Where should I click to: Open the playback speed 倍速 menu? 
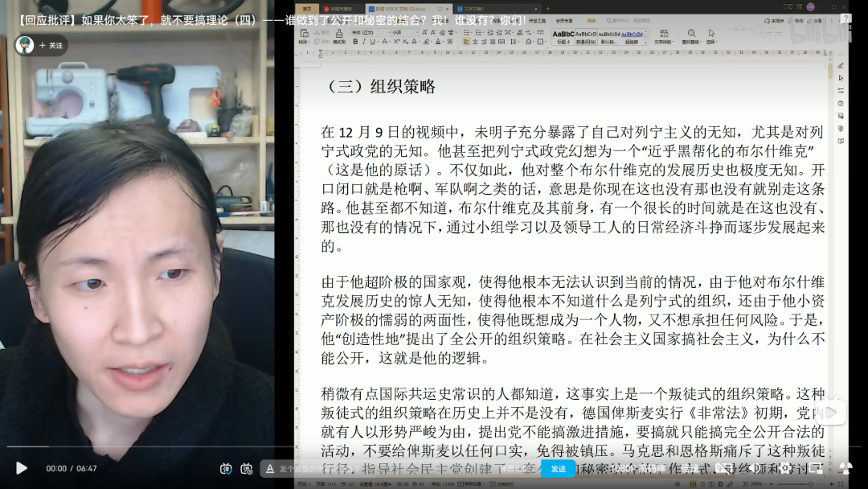(x=690, y=469)
